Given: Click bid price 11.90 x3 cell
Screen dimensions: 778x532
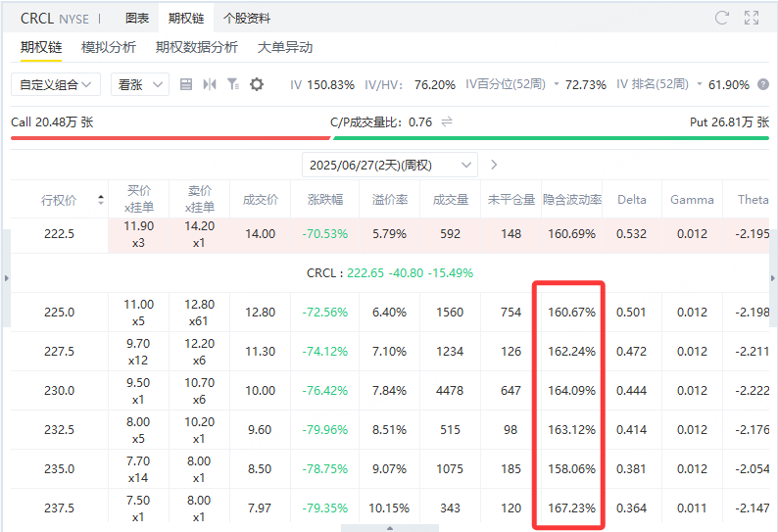Looking at the screenshot, I should [x=139, y=234].
